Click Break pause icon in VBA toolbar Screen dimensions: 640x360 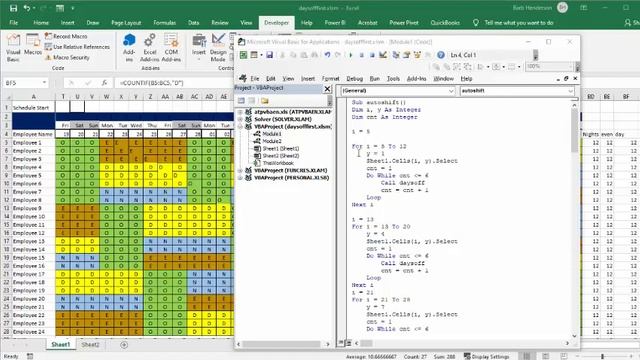tap(361, 55)
